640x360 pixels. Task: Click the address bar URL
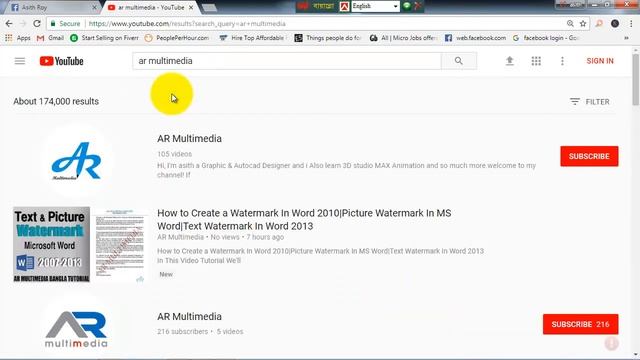click(187, 24)
